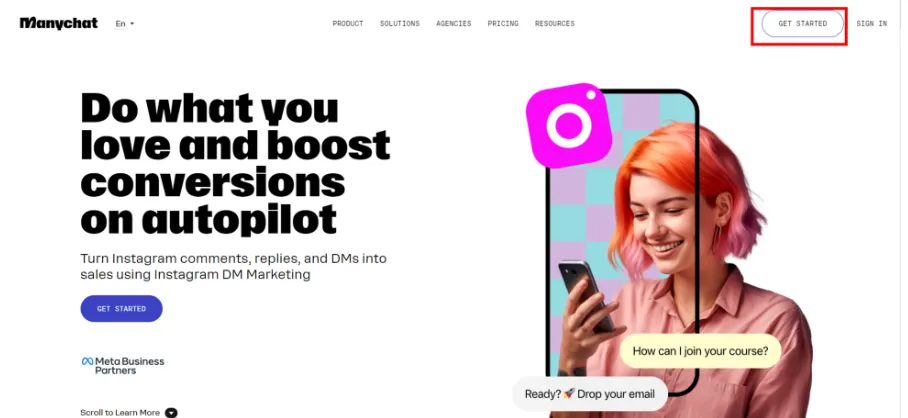Click the Meta Business Partners badge

[x=123, y=365]
